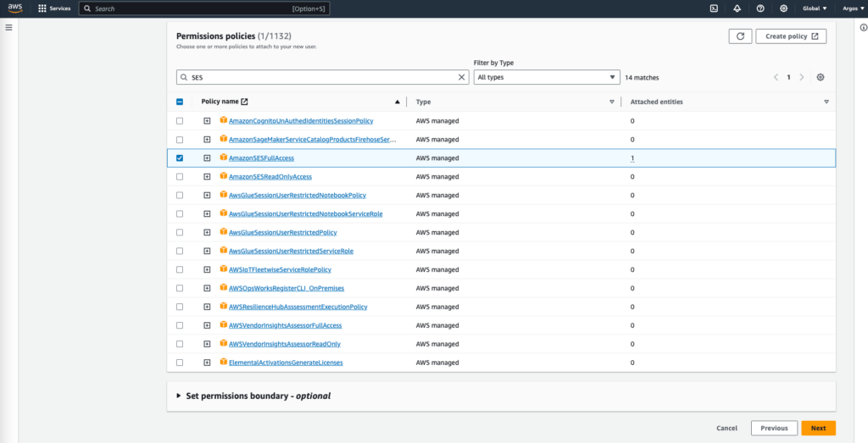The image size is (868, 443).
Task: Sort by Attached entities column arrow
Action: tap(826, 102)
